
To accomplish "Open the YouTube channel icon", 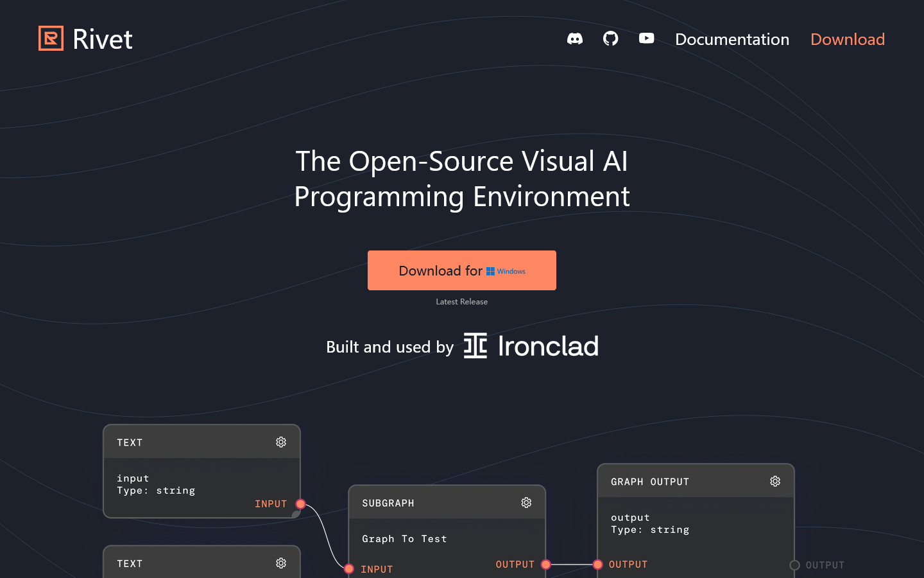I will (x=647, y=39).
